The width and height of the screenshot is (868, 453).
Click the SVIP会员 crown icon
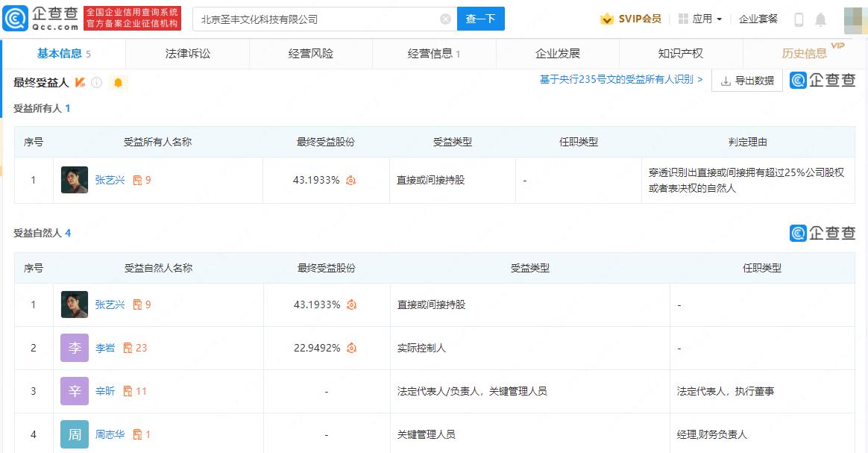click(607, 19)
